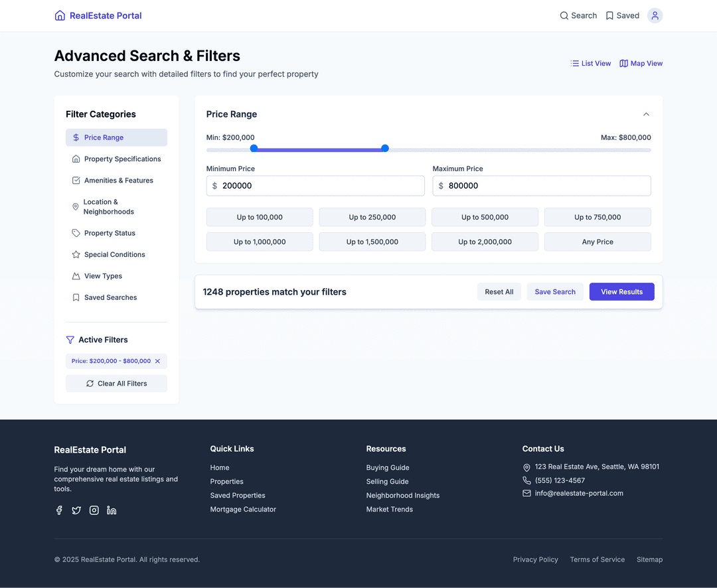717x588 pixels.
Task: Switch to List View
Action: pyautogui.click(x=590, y=64)
